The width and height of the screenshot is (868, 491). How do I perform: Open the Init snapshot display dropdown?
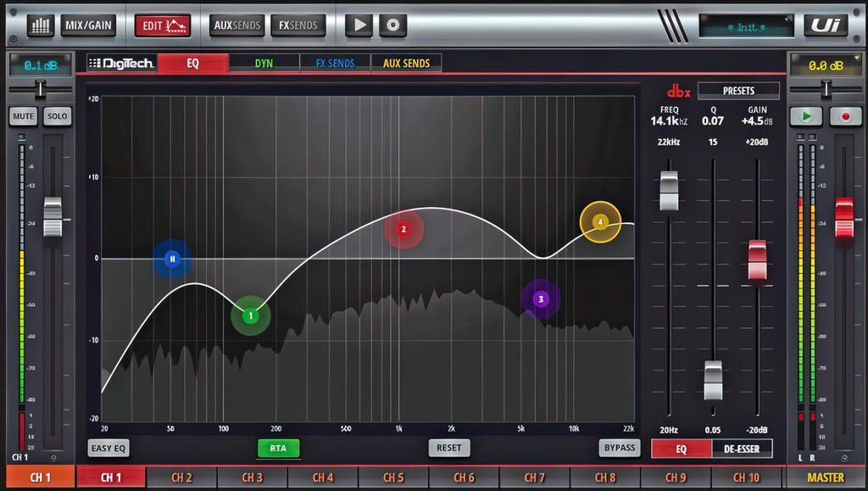point(746,26)
